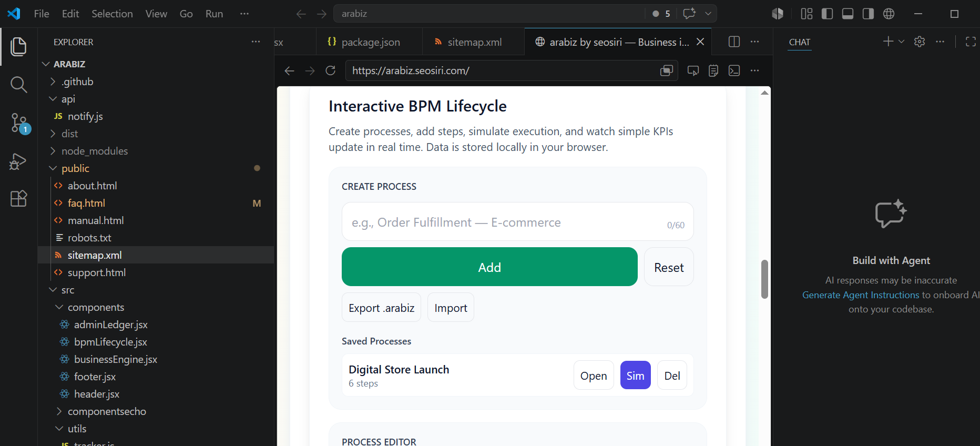Viewport: 980px width, 446px height.
Task: Close the arabiz by seosiri browser tab
Action: pyautogui.click(x=700, y=42)
